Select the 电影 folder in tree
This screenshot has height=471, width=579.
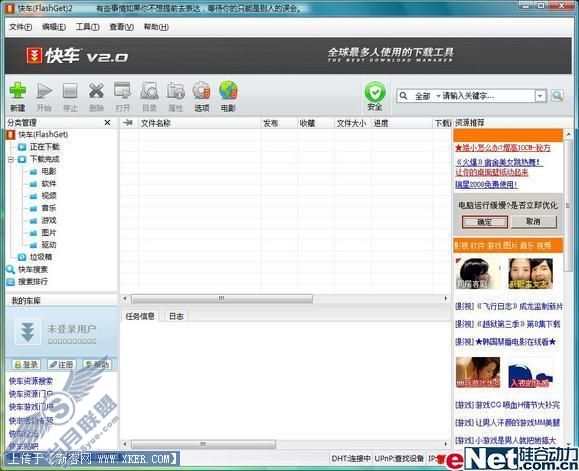click(49, 171)
